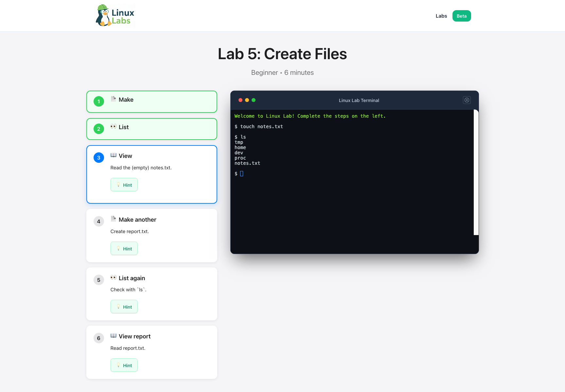Click the terminal welcome message
565x392 pixels.
tap(310, 116)
